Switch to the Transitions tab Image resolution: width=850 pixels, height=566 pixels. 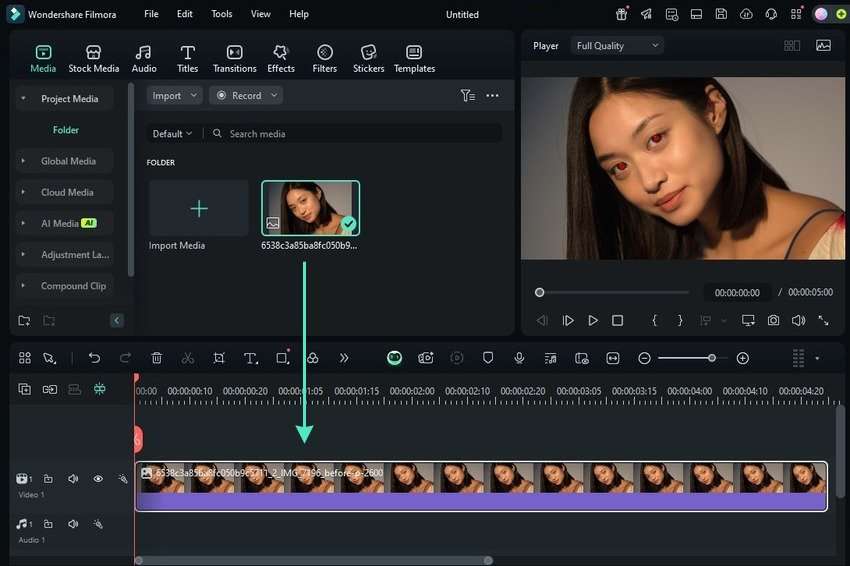tap(234, 59)
